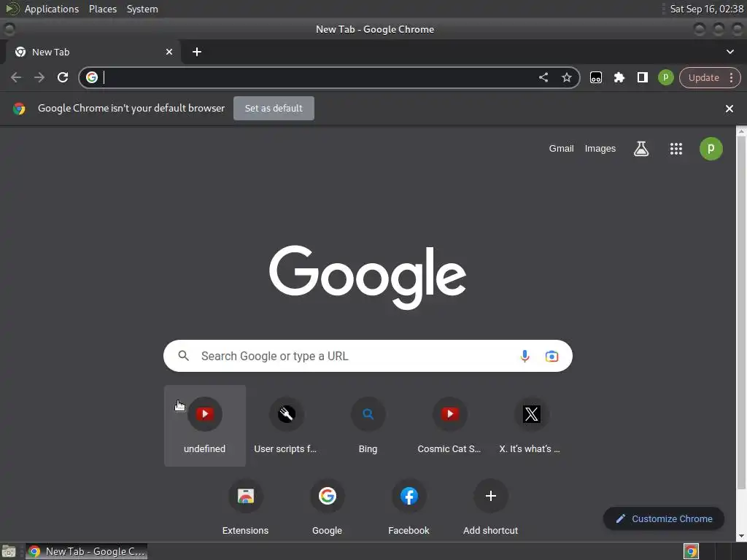Open the Places menu
The image size is (747, 560).
tap(102, 9)
